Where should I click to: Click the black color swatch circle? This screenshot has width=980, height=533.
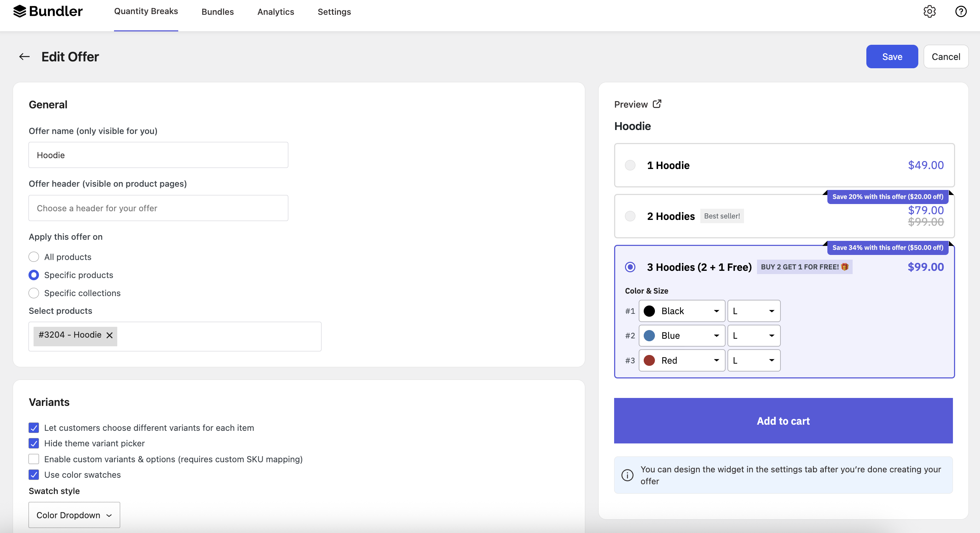click(x=649, y=311)
